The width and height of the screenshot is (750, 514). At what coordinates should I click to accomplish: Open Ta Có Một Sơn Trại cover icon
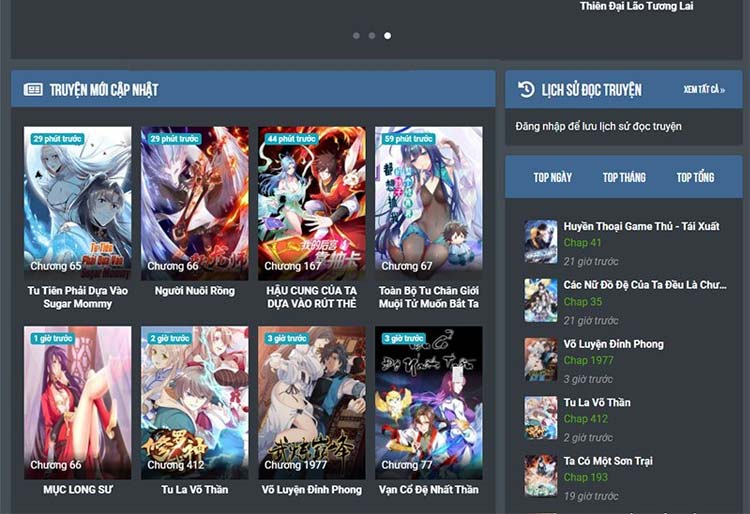(x=541, y=476)
